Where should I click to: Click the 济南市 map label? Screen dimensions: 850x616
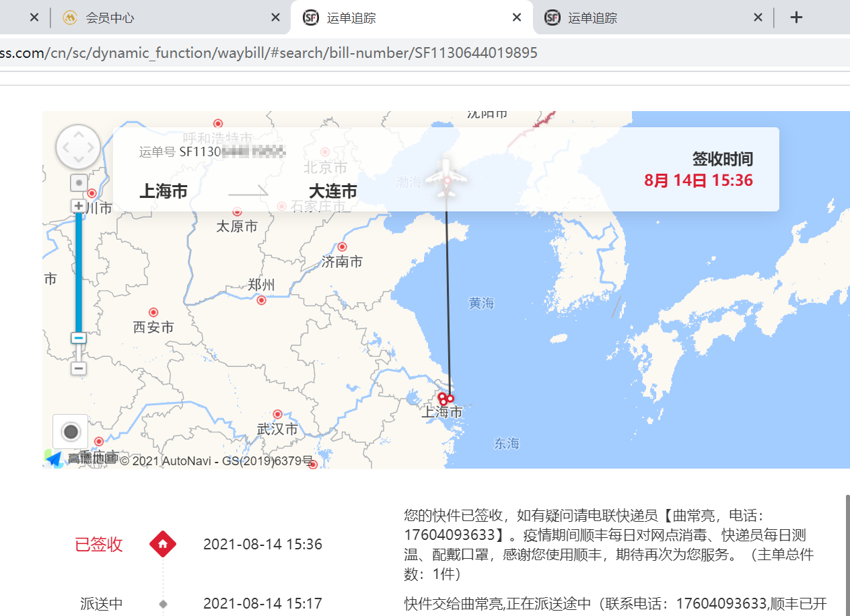point(342,262)
